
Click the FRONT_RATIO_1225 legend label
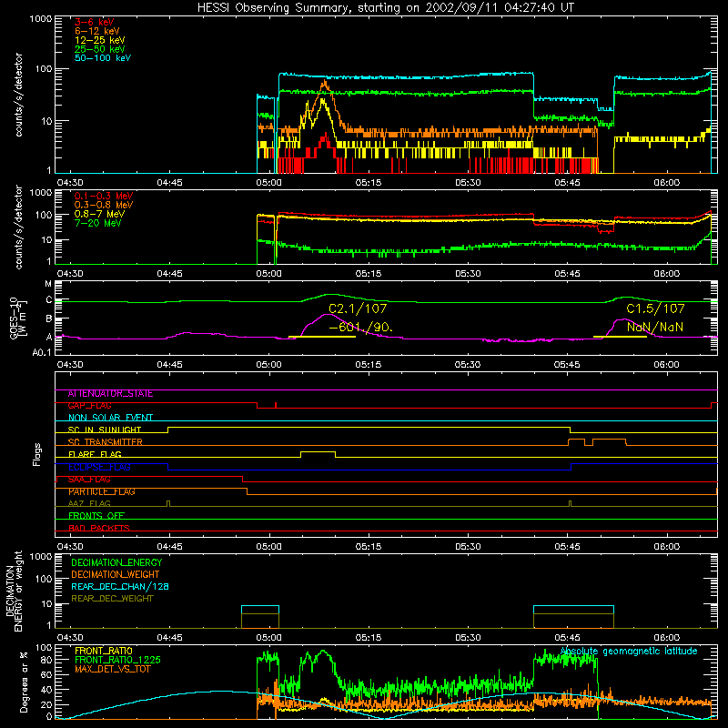118,660
